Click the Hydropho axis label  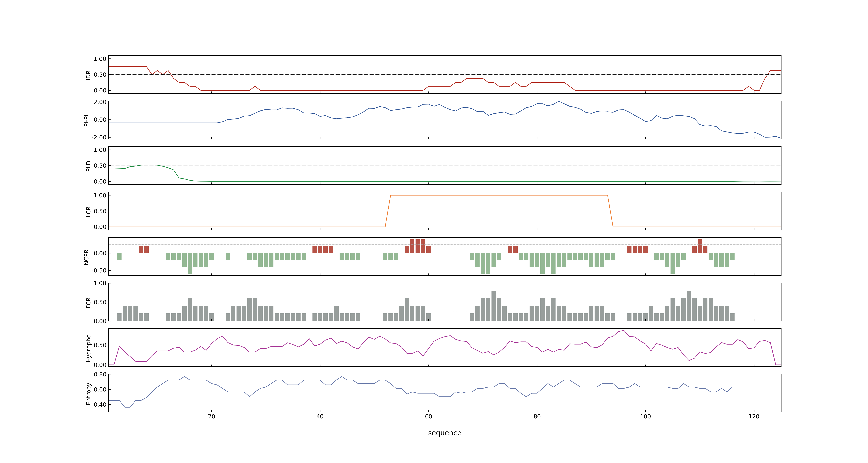[x=88, y=348]
